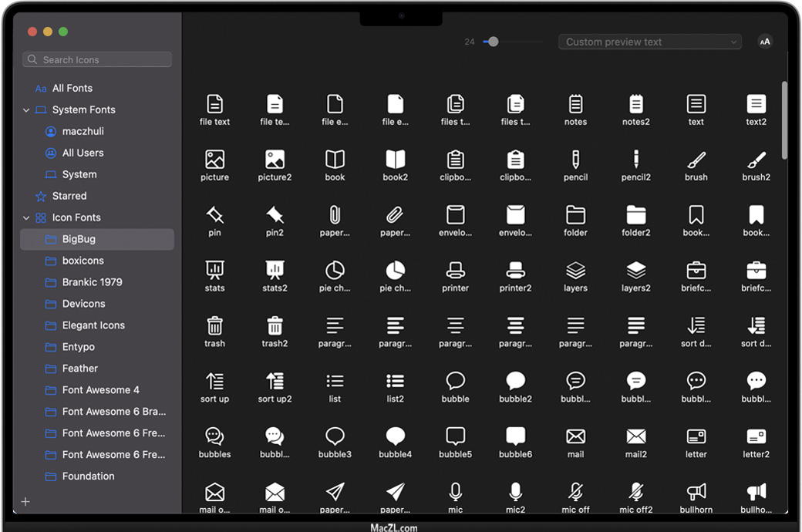Image resolution: width=802 pixels, height=532 pixels.
Task: Select Font Awesome 4 in sidebar
Action: click(x=100, y=390)
